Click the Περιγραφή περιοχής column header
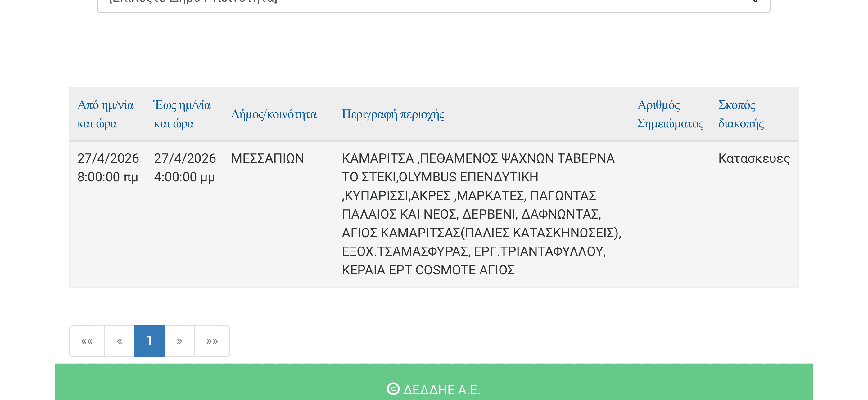The width and height of the screenshot is (868, 400). tap(393, 114)
